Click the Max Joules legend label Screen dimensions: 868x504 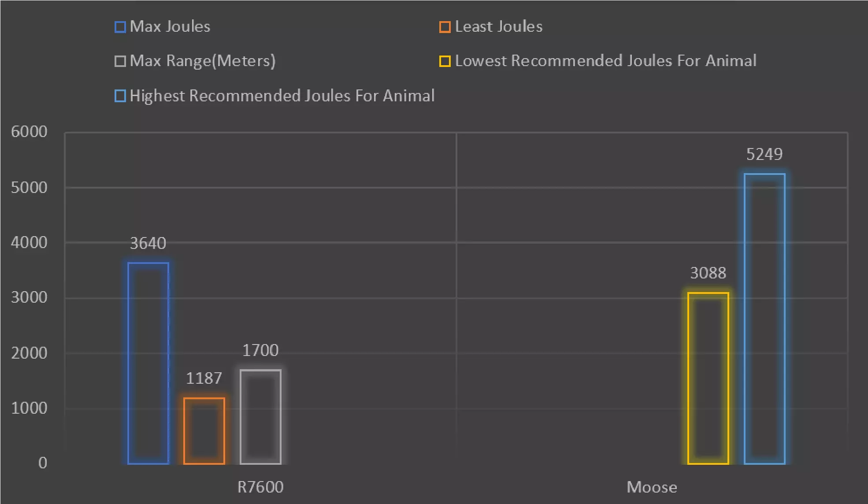click(170, 27)
